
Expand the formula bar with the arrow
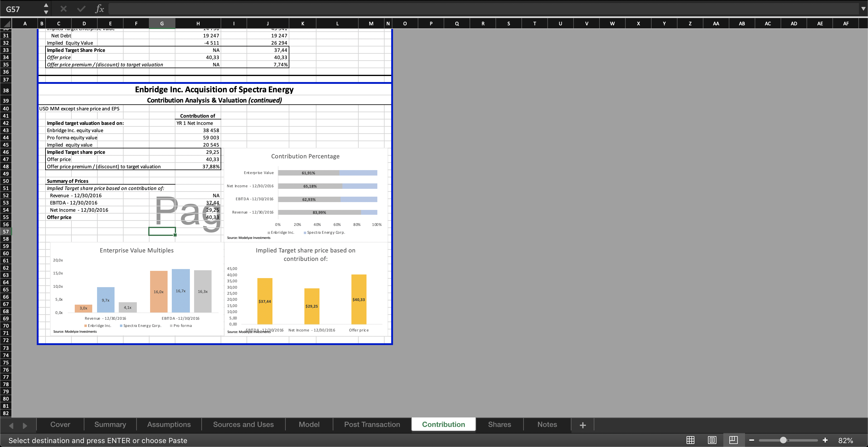click(863, 9)
